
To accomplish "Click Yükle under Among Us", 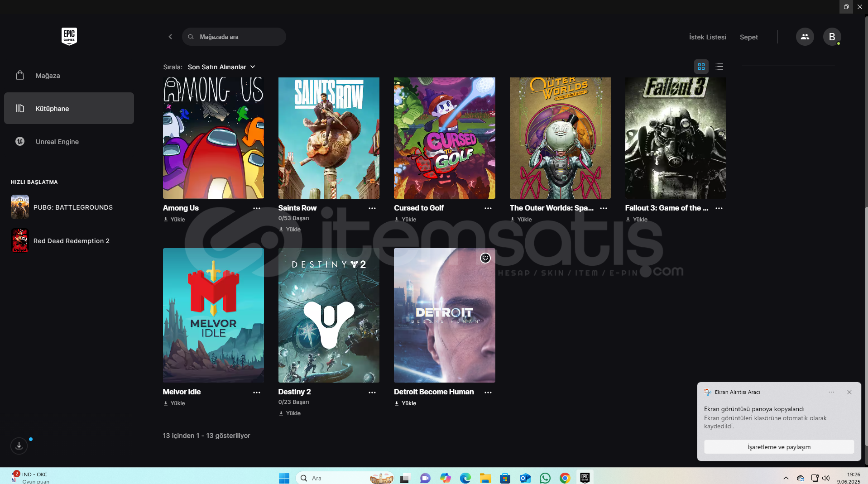I will [x=174, y=220].
